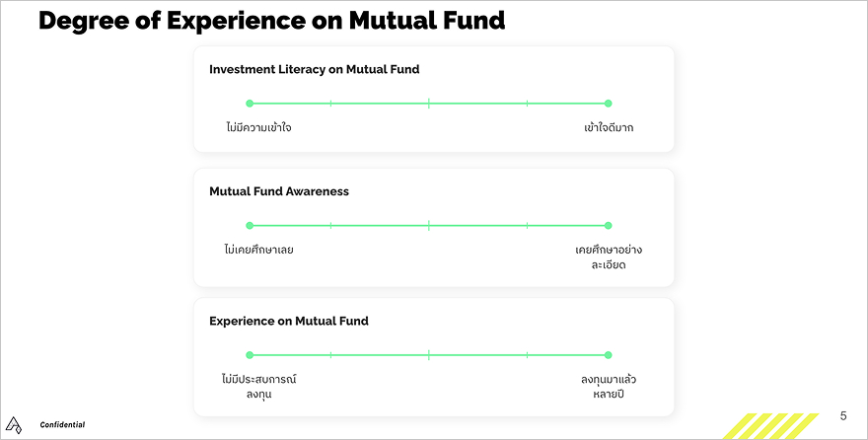Click the 'เข้าใจดีมาก' label
The height and width of the screenshot is (440, 868).
(x=609, y=128)
